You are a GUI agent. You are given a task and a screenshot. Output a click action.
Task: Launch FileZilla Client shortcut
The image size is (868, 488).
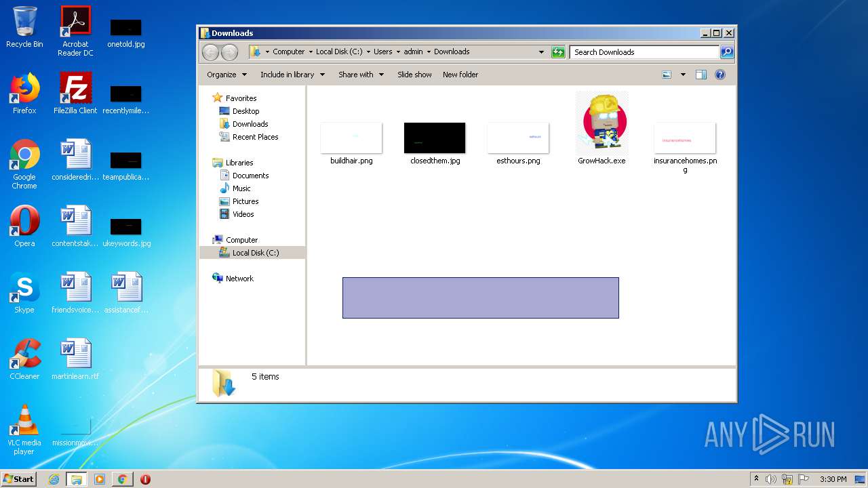(75, 94)
